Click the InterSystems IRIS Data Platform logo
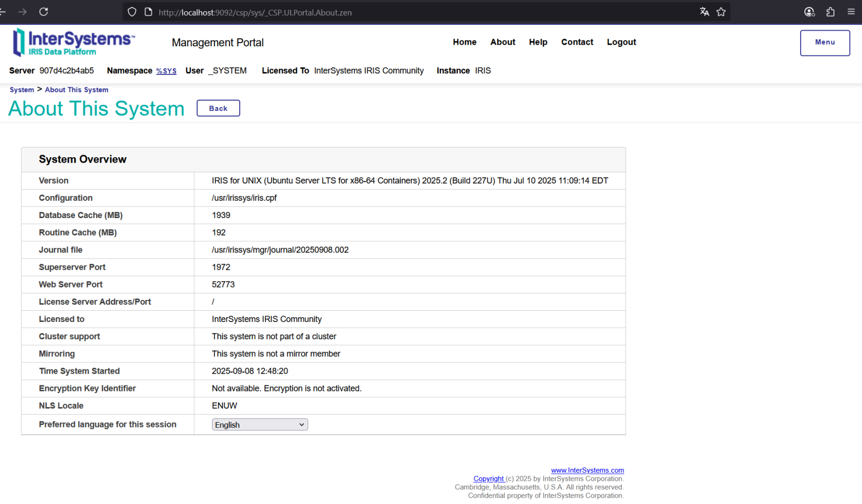The height and width of the screenshot is (504, 862). point(74,43)
